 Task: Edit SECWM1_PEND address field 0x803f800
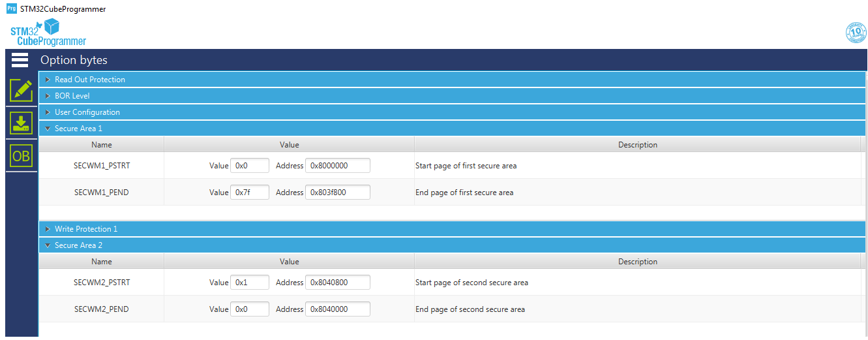point(338,193)
